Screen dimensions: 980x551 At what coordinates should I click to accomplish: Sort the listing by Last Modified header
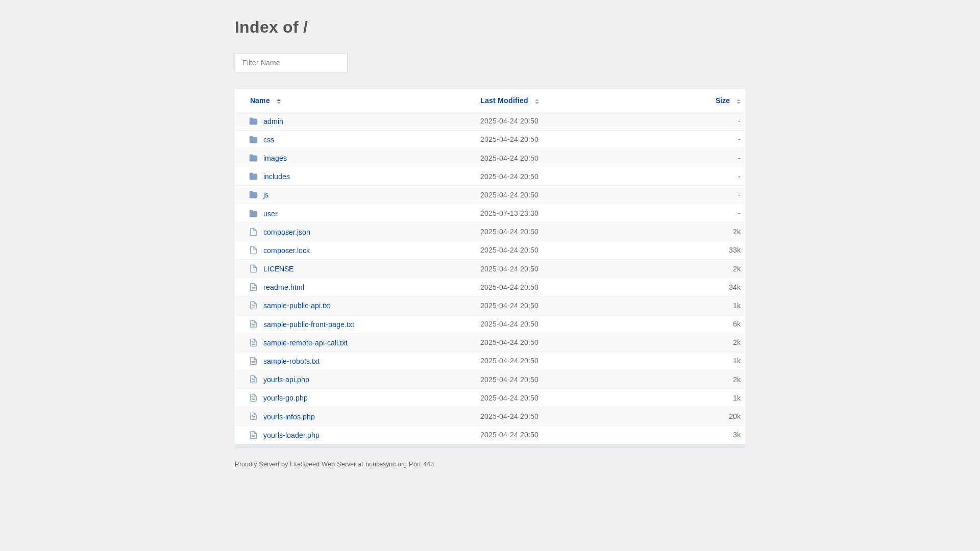pos(504,101)
